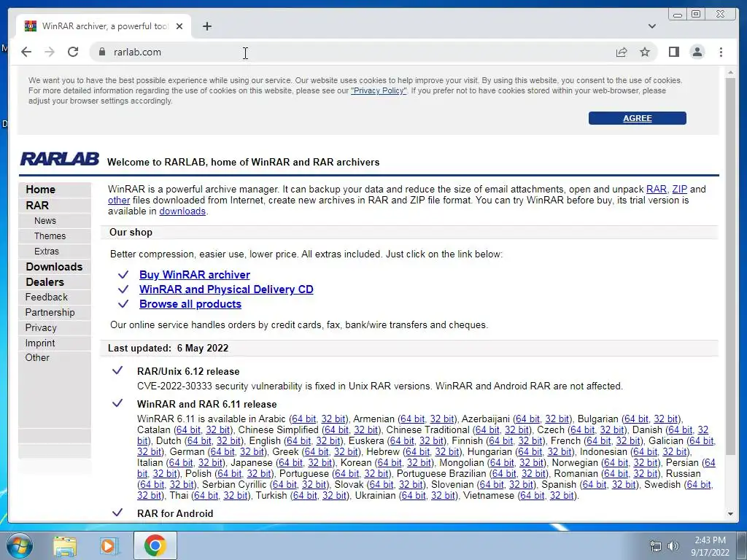This screenshot has width=747, height=560.
Task: Open Partnership in the sidebar
Action: (x=50, y=312)
